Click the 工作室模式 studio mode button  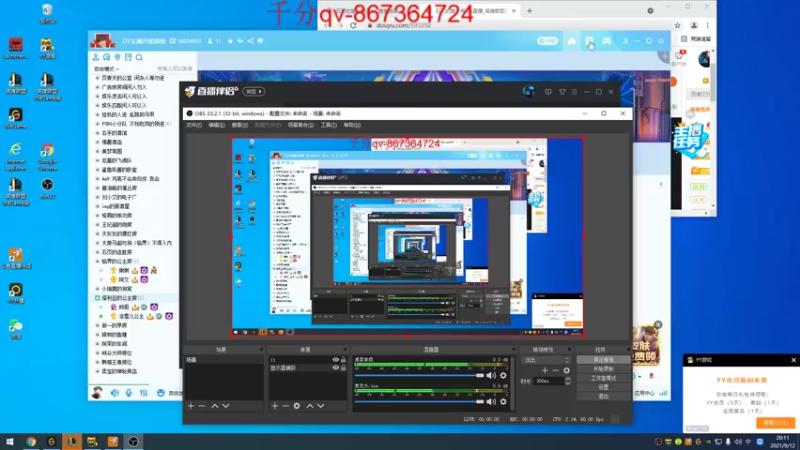[x=603, y=378]
